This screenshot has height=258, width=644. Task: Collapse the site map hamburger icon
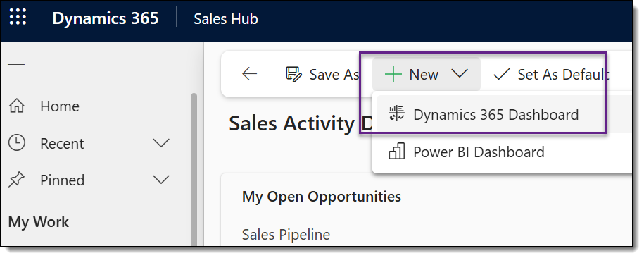(x=16, y=65)
